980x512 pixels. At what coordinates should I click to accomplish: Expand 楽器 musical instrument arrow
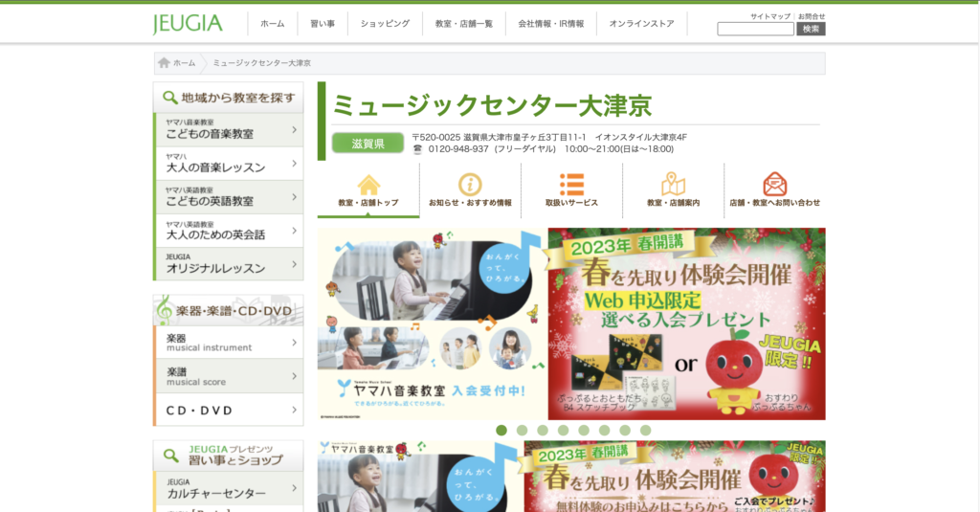coord(295,342)
